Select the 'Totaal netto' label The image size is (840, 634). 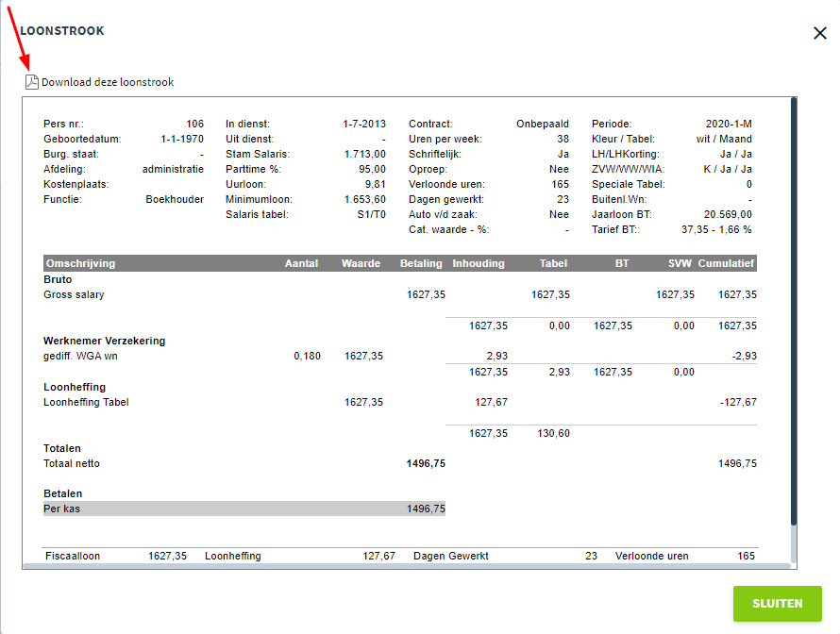[x=72, y=463]
